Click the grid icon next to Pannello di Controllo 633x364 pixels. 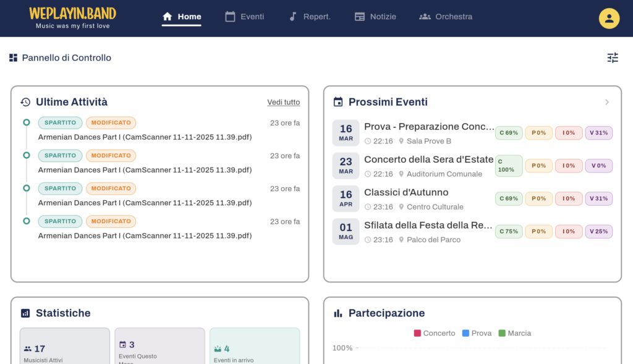coord(13,57)
